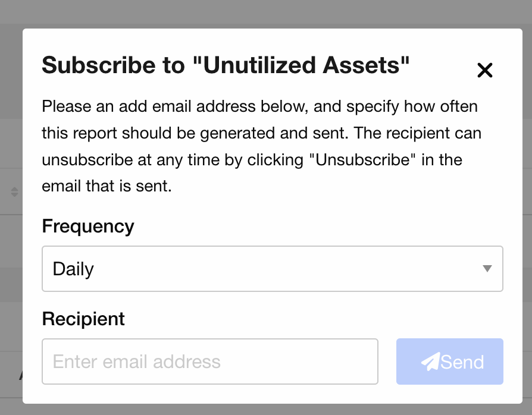The height and width of the screenshot is (415, 532).
Task: Expand the Frequency list via its triangle arrow
Action: tap(487, 269)
